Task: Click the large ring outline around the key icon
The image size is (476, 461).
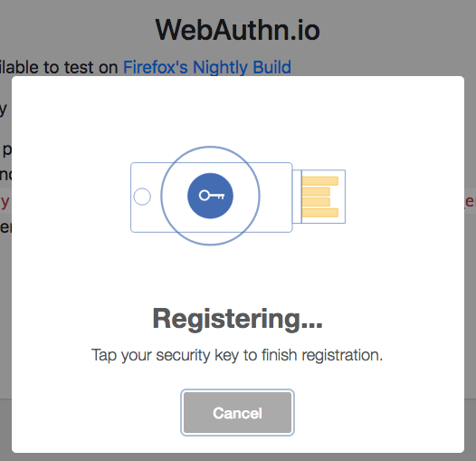Action: tap(210, 196)
